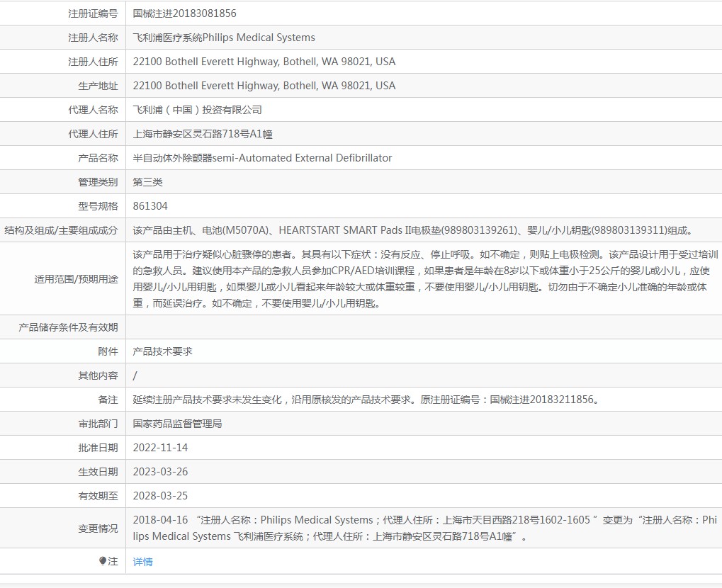Select registration number 国械注进20183081856
The image size is (722, 588).
pos(185,13)
